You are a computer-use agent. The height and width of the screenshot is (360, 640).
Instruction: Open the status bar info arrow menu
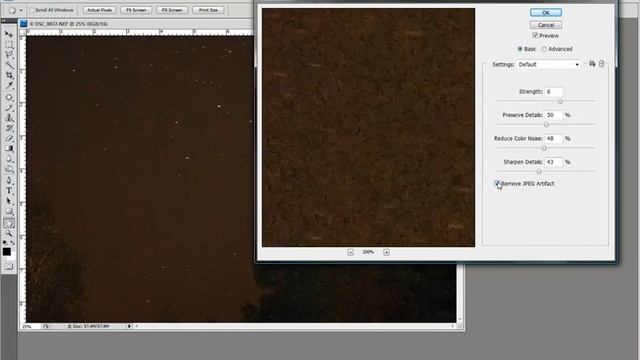pyautogui.click(x=129, y=326)
